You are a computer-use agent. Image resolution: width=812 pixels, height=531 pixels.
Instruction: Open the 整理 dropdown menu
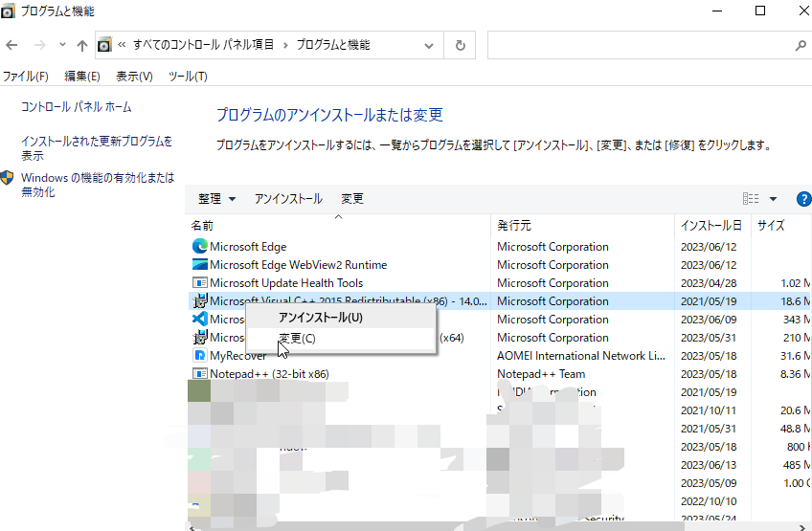217,199
